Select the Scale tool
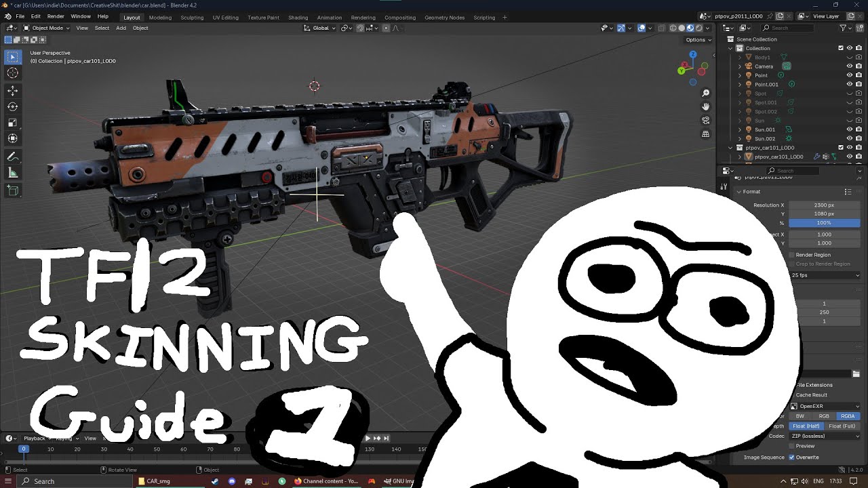Viewport: 868px width, 488px height. [12, 123]
